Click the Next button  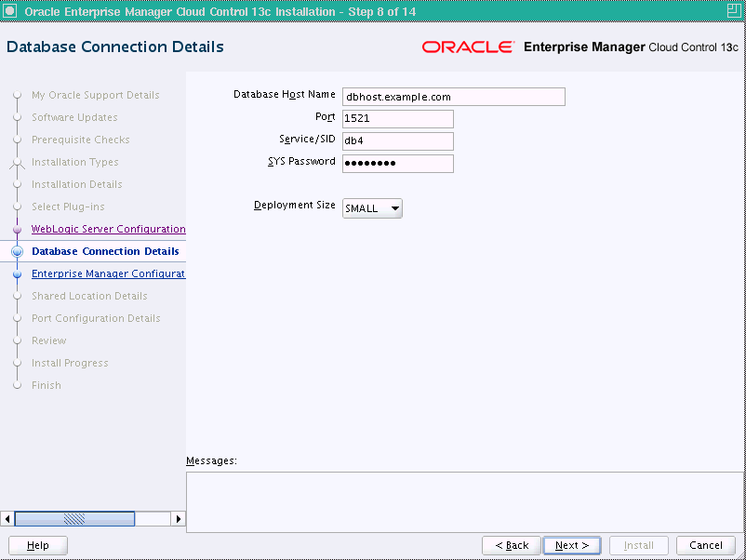[572, 545]
